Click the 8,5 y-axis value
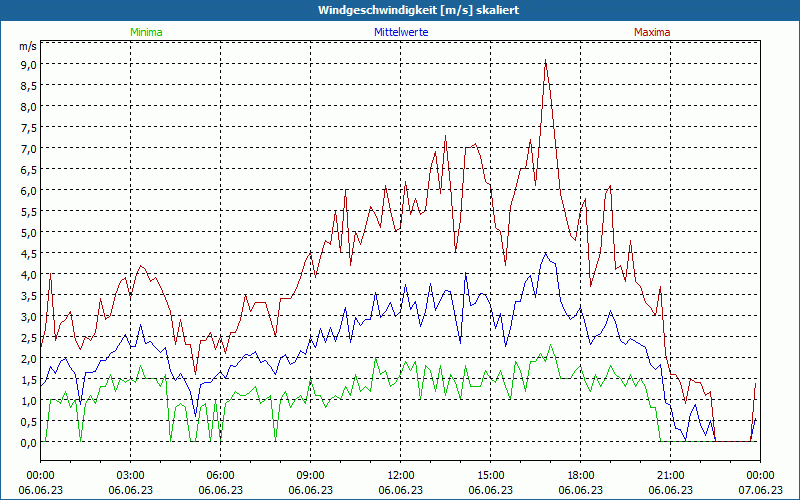This screenshot has height=500, width=800. [28, 86]
